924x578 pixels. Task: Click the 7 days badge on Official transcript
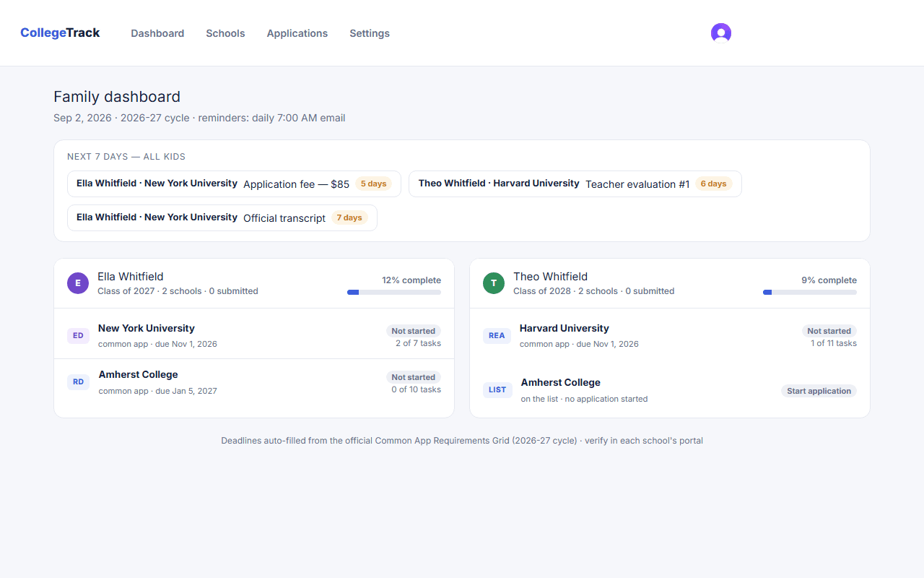coord(349,217)
